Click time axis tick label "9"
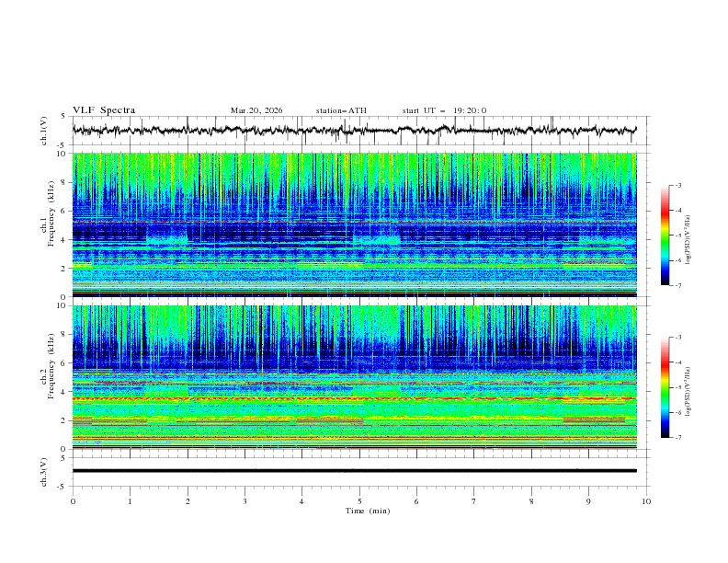Image resolution: width=728 pixels, height=563 pixels. [588, 501]
